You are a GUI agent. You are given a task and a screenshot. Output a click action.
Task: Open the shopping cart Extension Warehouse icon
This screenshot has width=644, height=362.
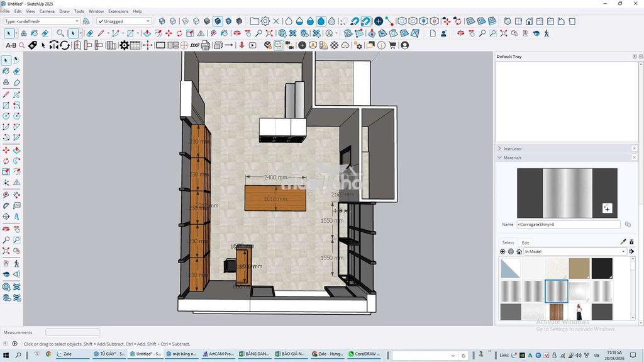click(392, 45)
